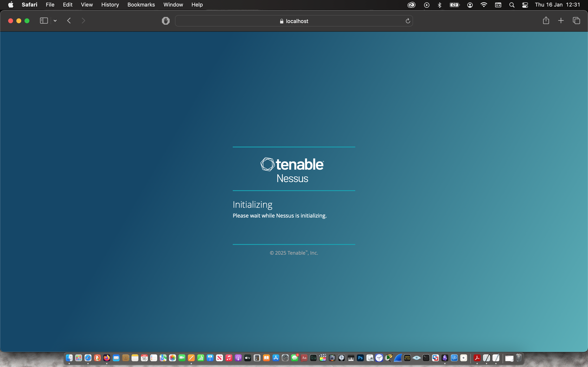Screen dimensions: 588x367
Task: Open Spotlight search in the menu bar
Action: point(512,5)
